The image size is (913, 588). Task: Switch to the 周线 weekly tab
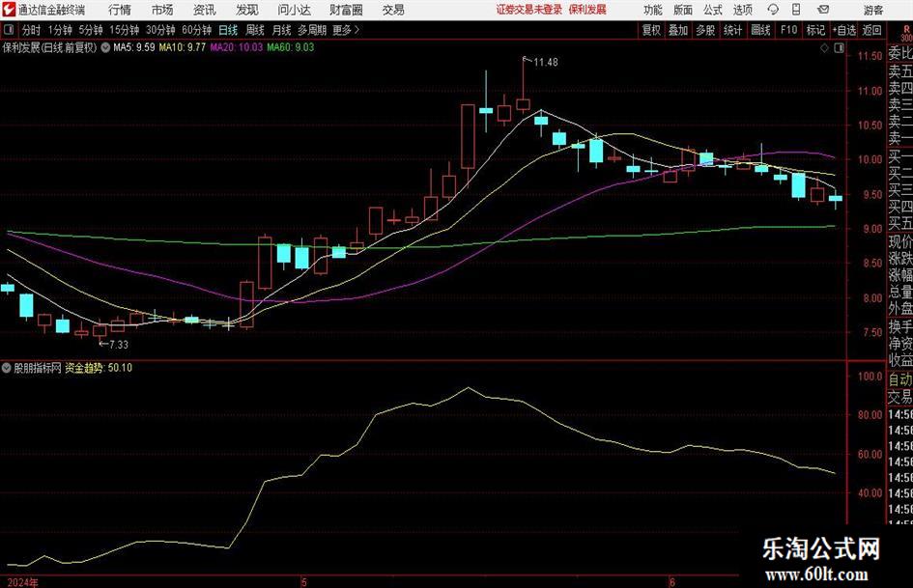(x=255, y=30)
